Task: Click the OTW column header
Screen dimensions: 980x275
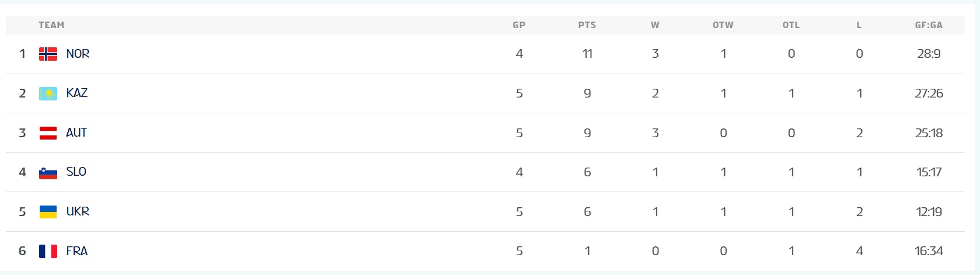Action: point(723,25)
